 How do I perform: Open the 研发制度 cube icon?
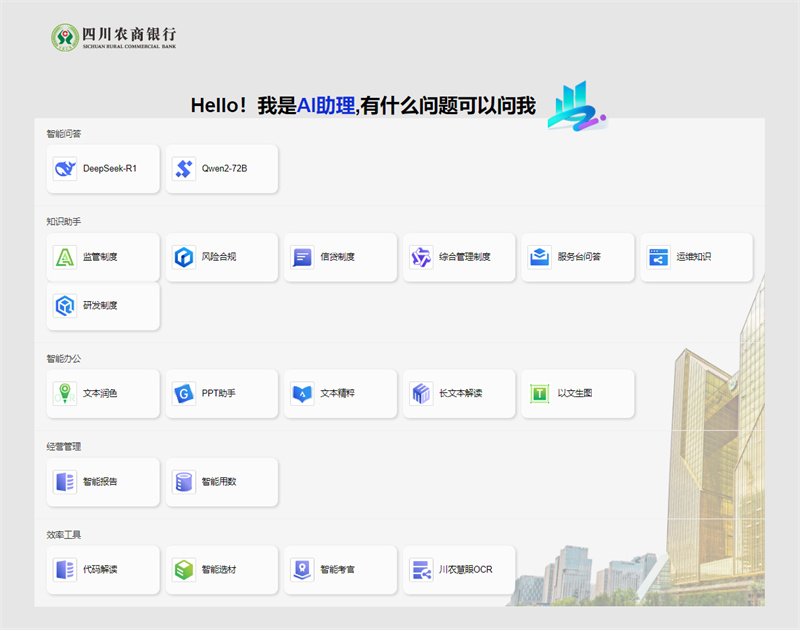tap(65, 306)
